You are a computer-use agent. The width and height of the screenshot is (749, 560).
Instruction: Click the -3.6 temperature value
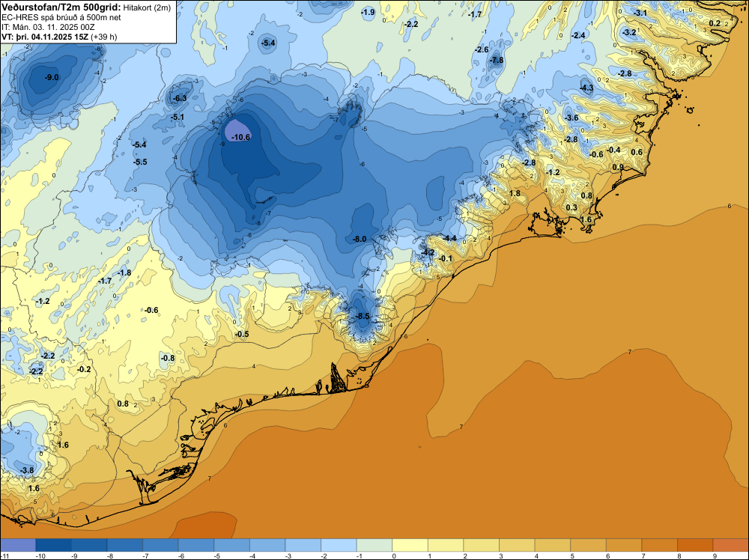pos(571,118)
